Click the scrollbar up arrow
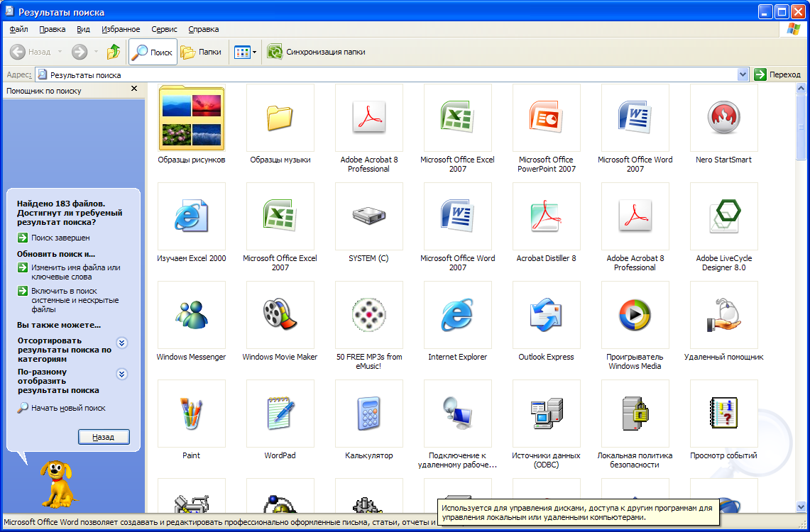This screenshot has width=810, height=532. tap(801, 89)
